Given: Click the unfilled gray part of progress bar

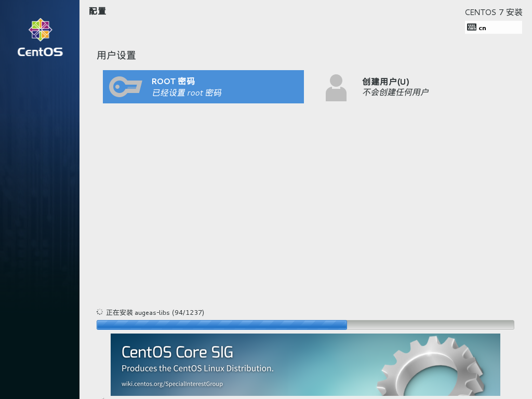Looking at the screenshot, I should point(430,325).
